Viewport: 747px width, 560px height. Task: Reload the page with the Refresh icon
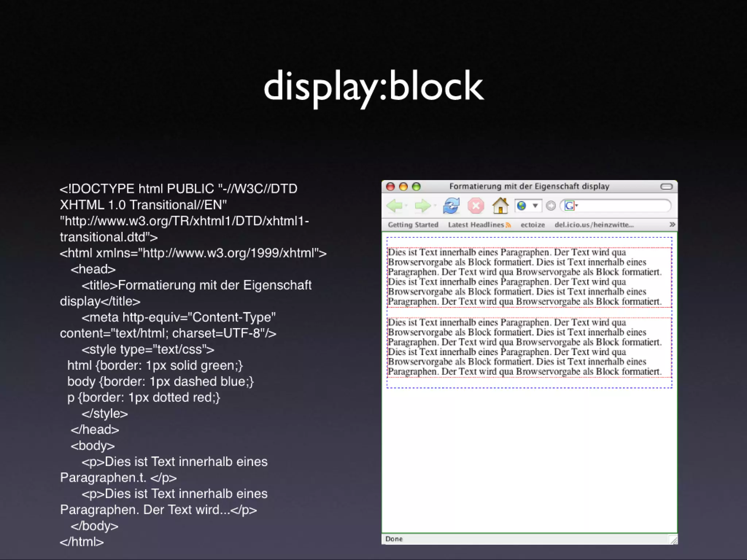[451, 206]
